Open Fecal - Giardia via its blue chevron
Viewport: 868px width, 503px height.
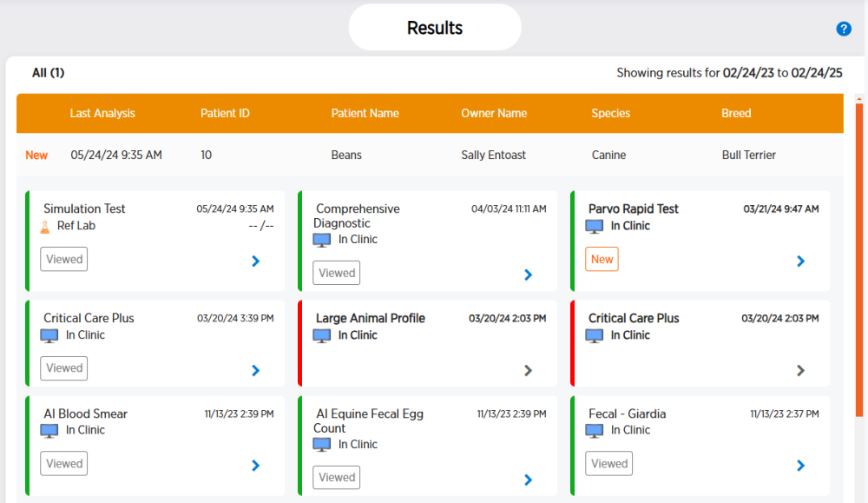pos(800,466)
